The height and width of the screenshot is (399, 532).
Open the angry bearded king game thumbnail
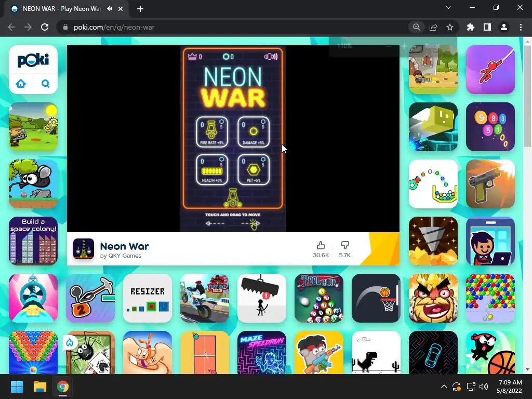[x=433, y=298]
